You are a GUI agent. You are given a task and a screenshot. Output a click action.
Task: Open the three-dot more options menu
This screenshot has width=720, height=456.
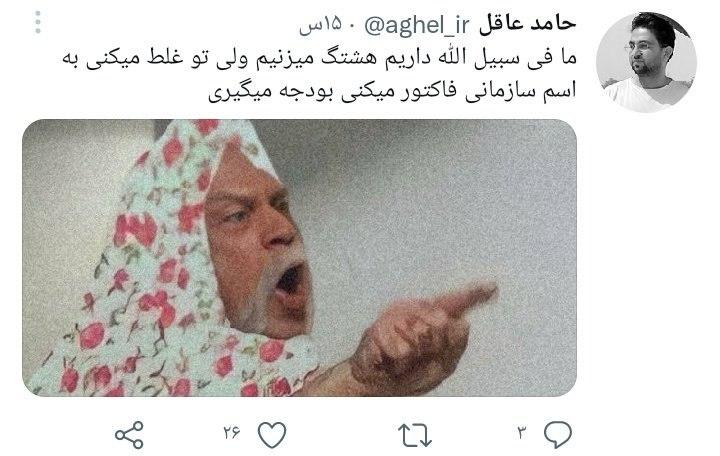[x=38, y=22]
